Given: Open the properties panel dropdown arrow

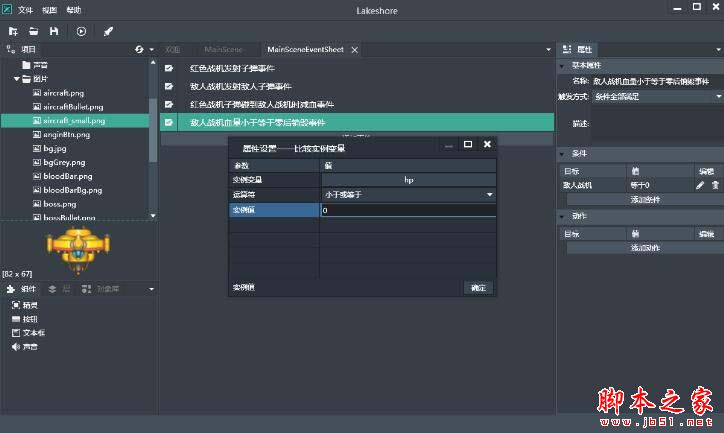Looking at the screenshot, I should coord(718,49).
